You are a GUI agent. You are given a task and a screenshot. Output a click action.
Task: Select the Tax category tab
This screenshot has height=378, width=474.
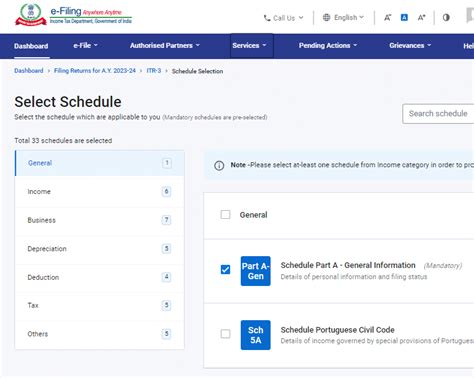(100, 305)
